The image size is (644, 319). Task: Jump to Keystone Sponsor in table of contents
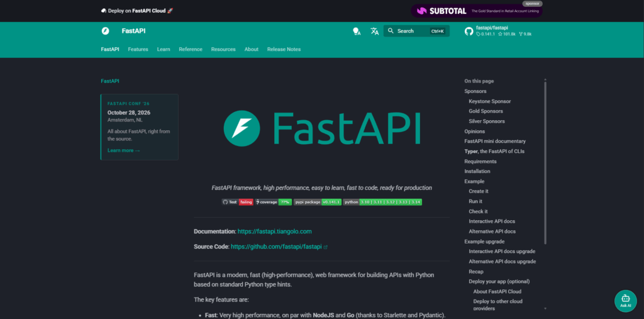tap(489, 101)
